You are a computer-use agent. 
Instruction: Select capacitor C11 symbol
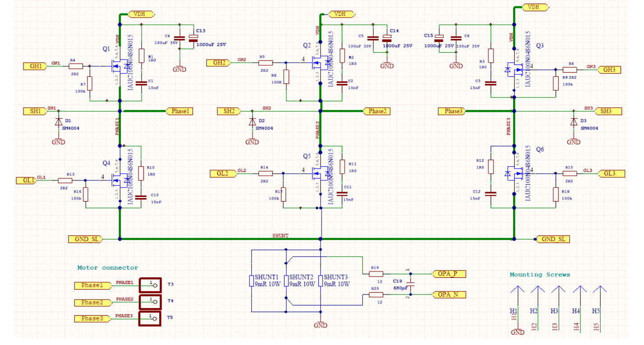[342, 193]
